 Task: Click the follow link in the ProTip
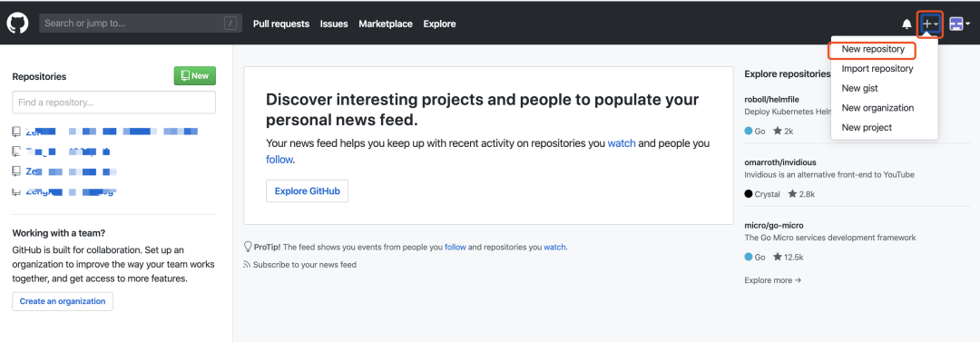(x=455, y=247)
